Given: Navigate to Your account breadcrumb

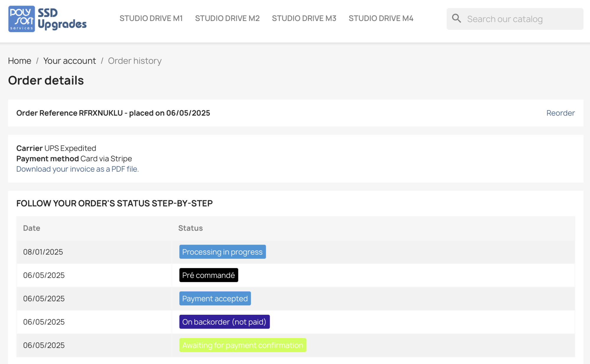Looking at the screenshot, I should 69,61.
